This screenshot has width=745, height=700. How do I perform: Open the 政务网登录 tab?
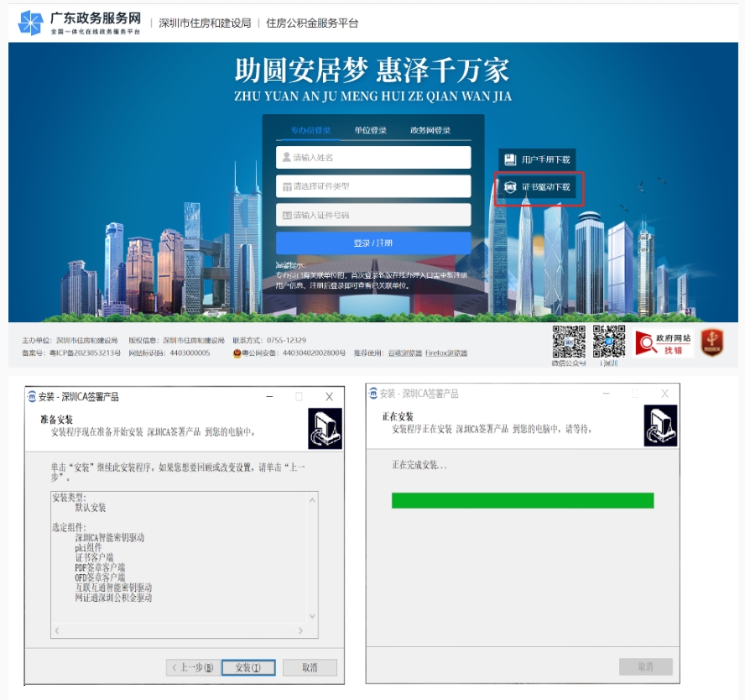point(430,130)
